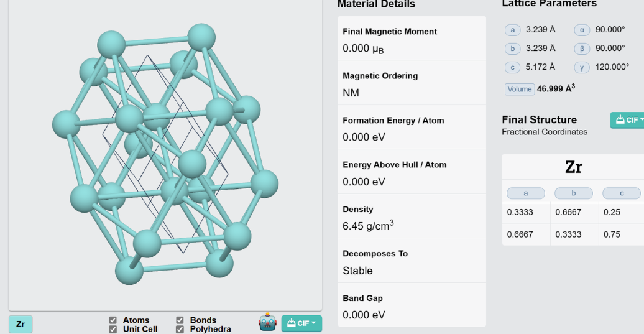Disable the Bonds checkbox
The height and width of the screenshot is (334, 644).
(x=180, y=320)
